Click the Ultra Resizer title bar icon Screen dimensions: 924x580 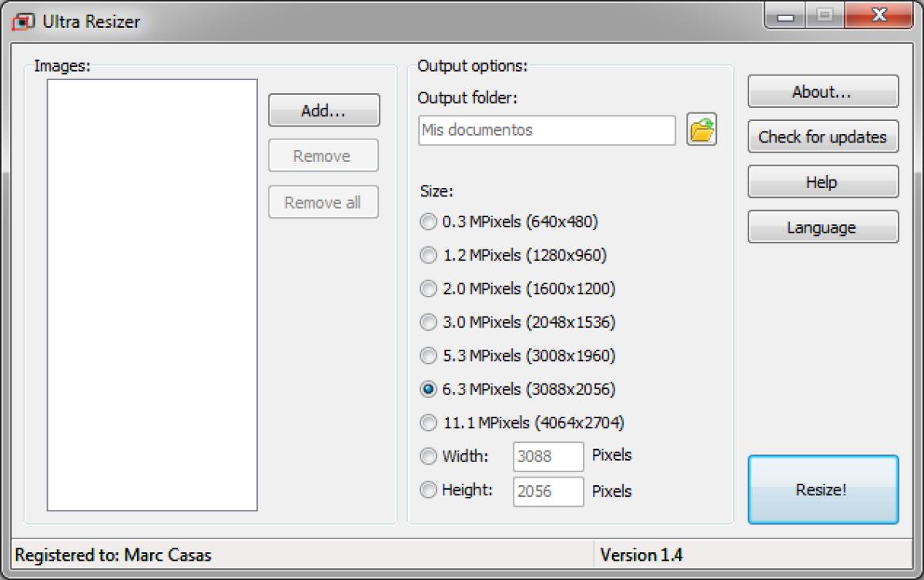[x=23, y=21]
